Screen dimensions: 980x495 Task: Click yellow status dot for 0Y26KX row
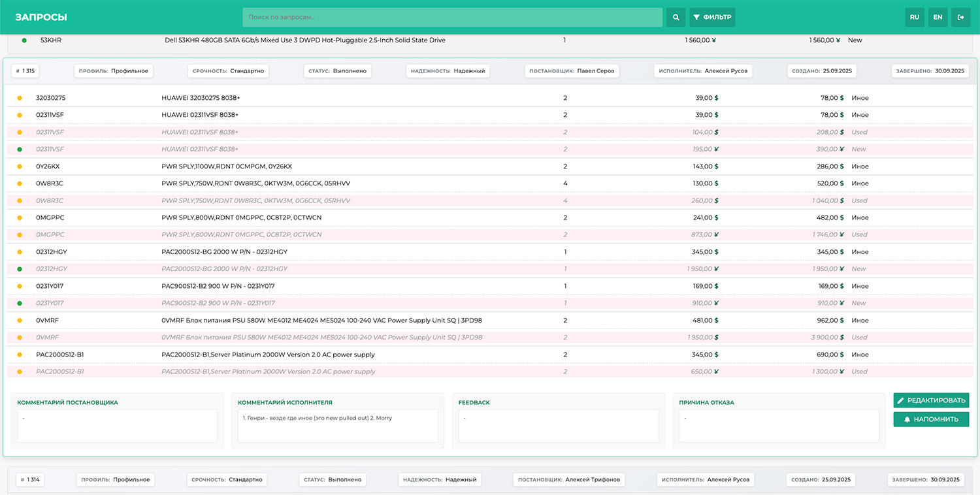tap(20, 167)
